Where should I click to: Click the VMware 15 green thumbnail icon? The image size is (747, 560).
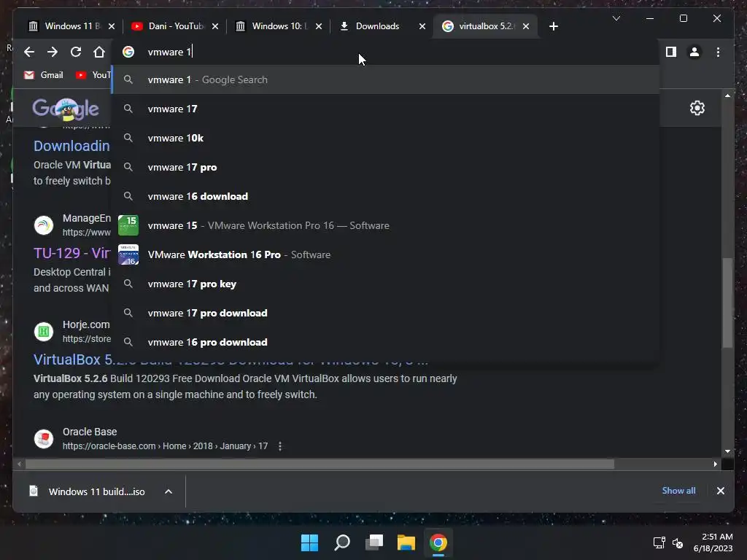pos(128,226)
